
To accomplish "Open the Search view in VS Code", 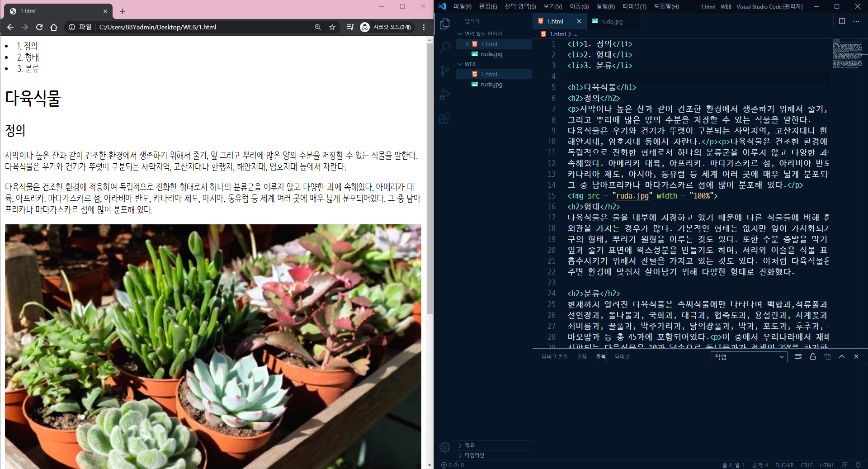I will click(x=445, y=47).
